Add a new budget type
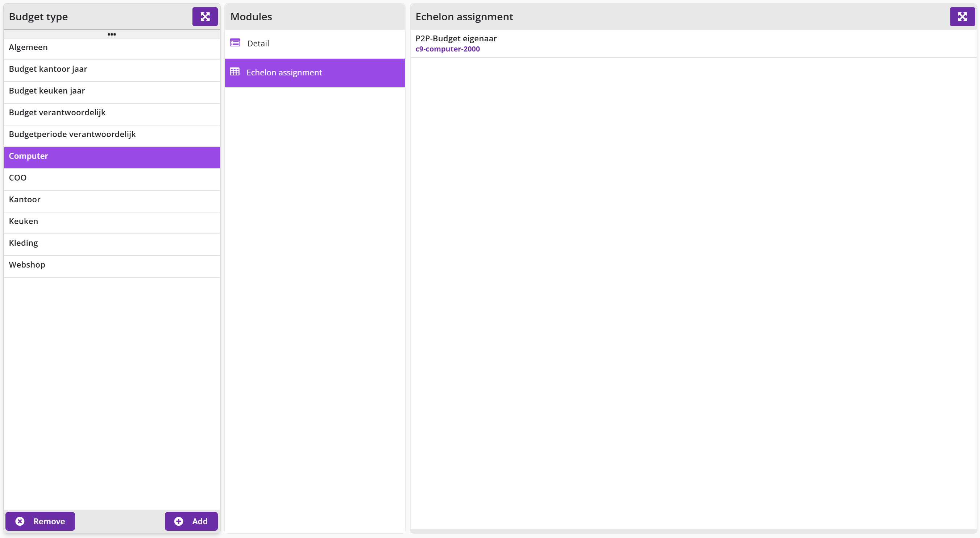Screen dimensions: 980x538 tap(191, 521)
